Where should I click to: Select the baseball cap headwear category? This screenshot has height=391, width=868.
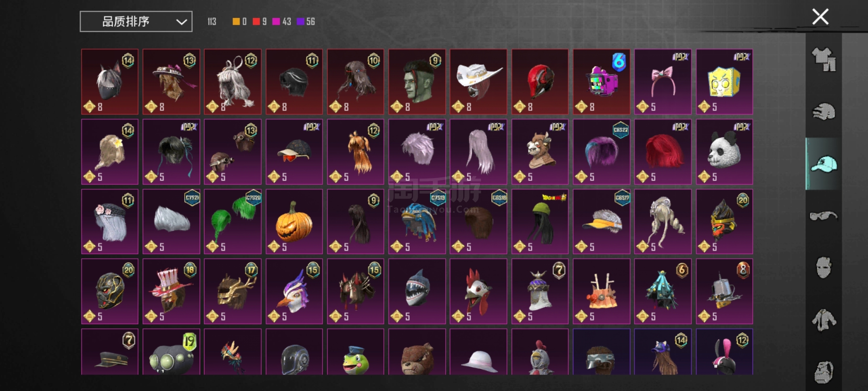pos(824,164)
